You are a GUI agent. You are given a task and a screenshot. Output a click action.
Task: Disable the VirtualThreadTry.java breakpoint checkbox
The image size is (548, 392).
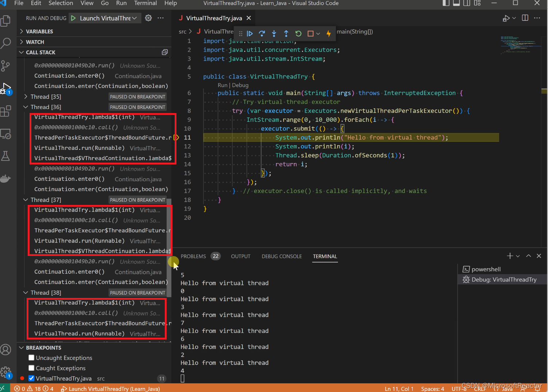31,378
